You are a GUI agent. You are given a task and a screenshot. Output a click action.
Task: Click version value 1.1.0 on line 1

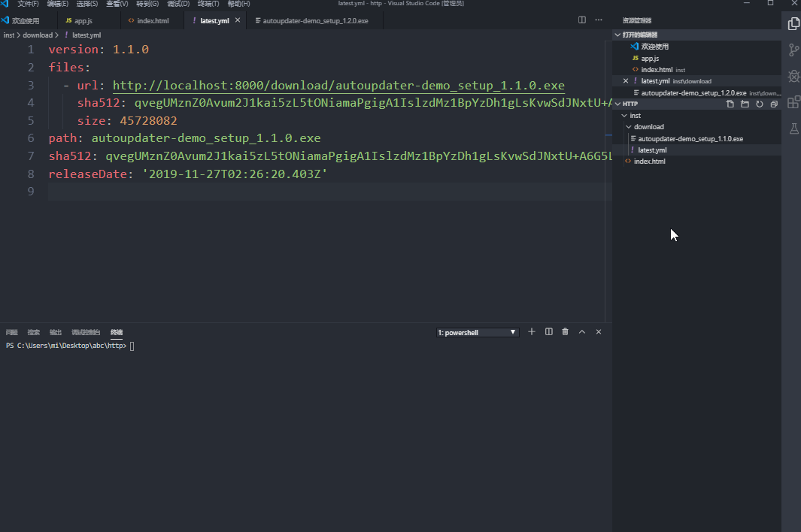click(x=131, y=50)
